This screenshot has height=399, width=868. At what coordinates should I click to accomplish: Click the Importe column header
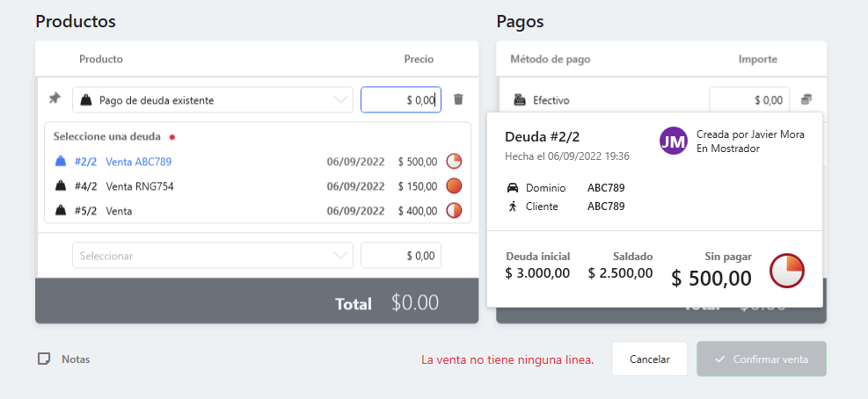coord(758,59)
